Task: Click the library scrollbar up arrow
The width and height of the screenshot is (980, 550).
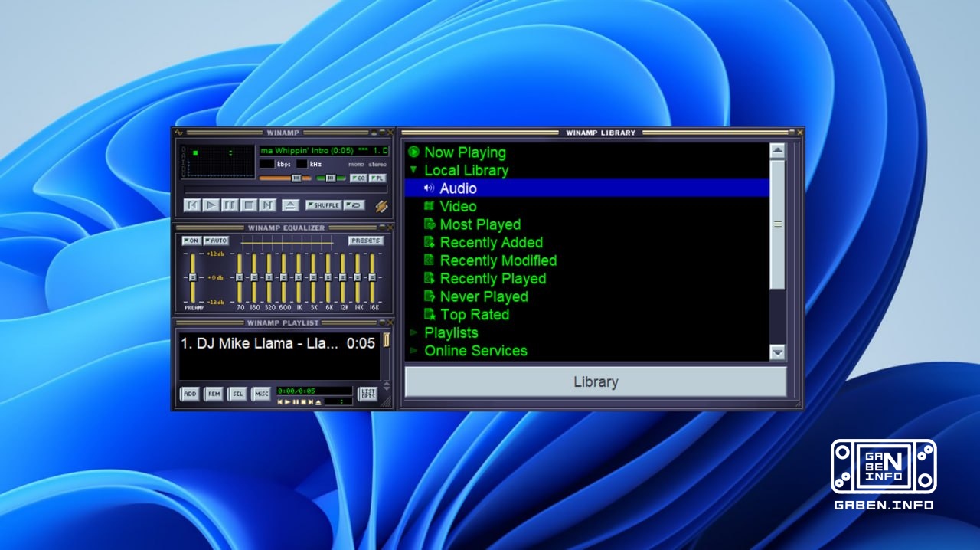Action: coord(778,151)
